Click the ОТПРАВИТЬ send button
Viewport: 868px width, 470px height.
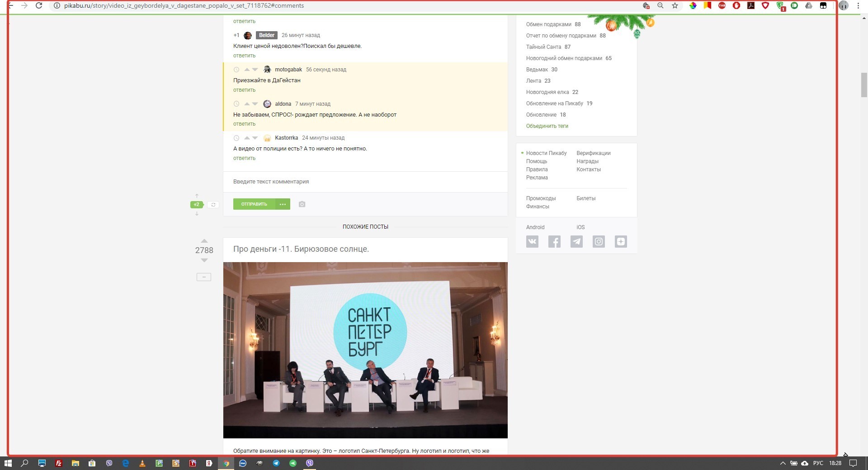point(254,204)
